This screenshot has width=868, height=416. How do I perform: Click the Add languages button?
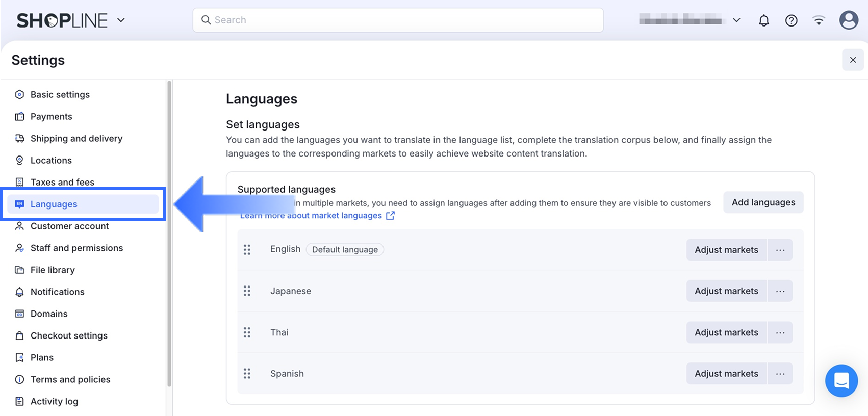tap(763, 202)
